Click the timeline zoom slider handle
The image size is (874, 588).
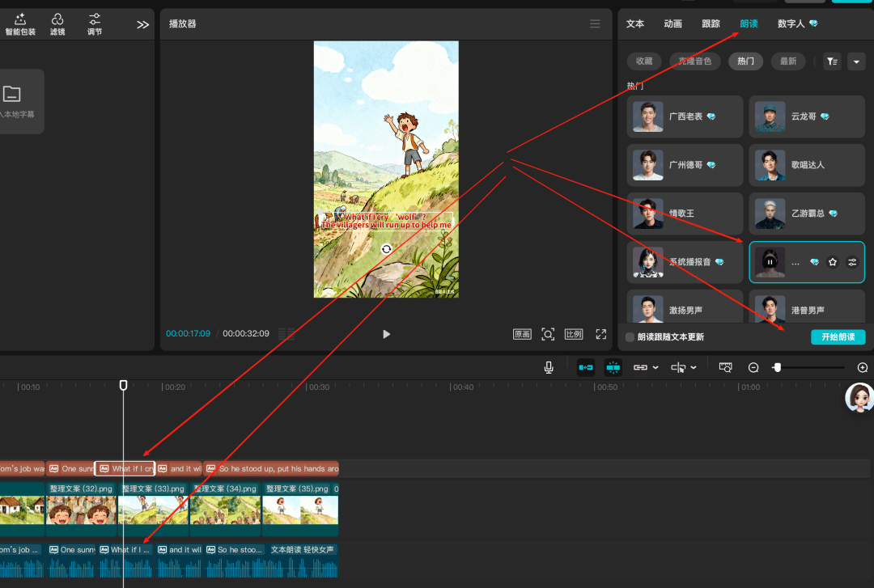(x=777, y=367)
